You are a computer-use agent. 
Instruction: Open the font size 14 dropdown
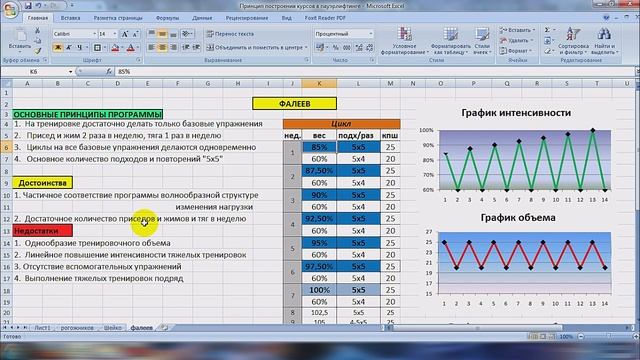click(x=115, y=34)
